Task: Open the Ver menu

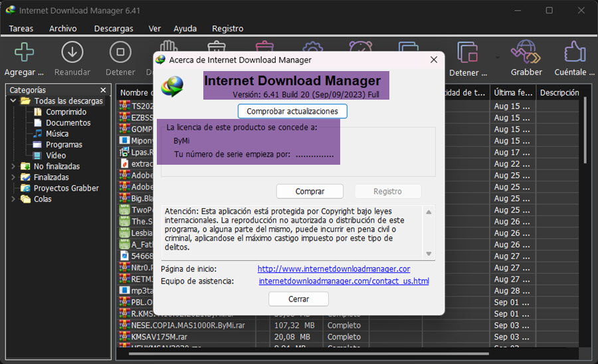Action: (154, 29)
